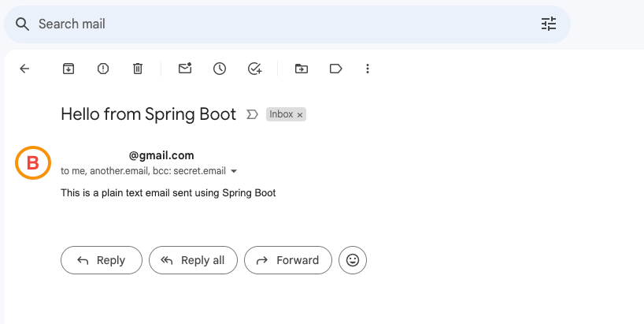Delete this email with the trash icon

pos(138,69)
